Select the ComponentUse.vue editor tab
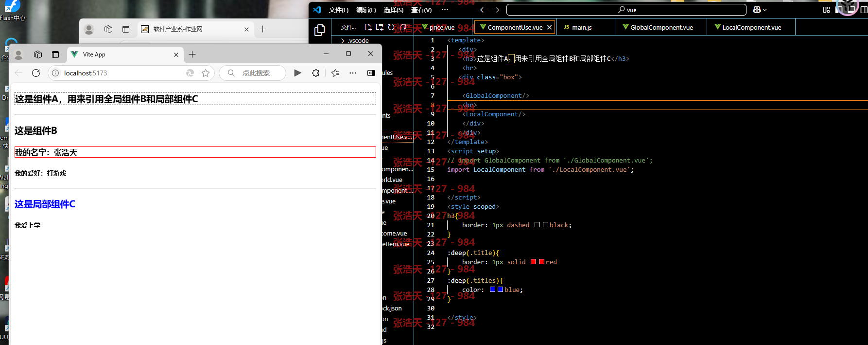This screenshot has height=345, width=868. coord(515,27)
